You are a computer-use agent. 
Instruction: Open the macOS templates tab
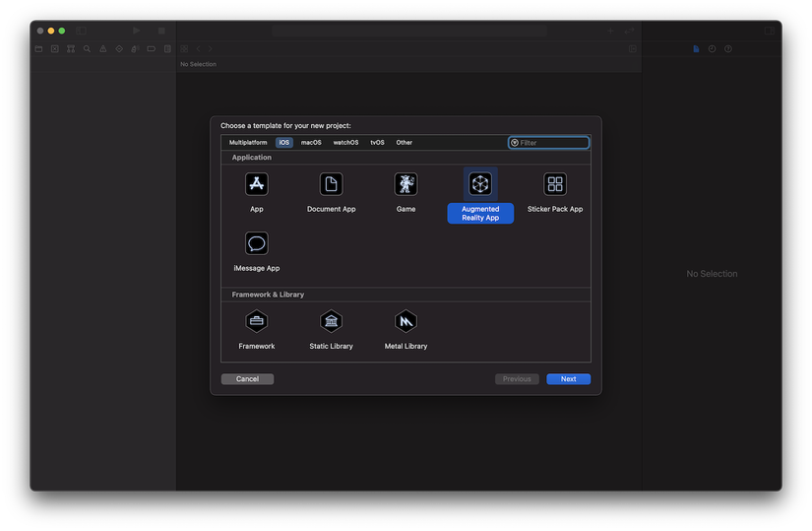tap(311, 143)
